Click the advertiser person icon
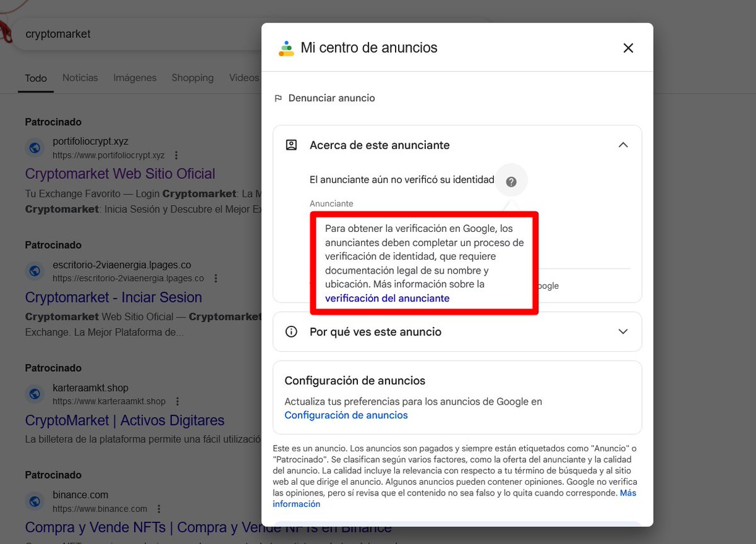Screen dimensions: 756x544 [291, 145]
